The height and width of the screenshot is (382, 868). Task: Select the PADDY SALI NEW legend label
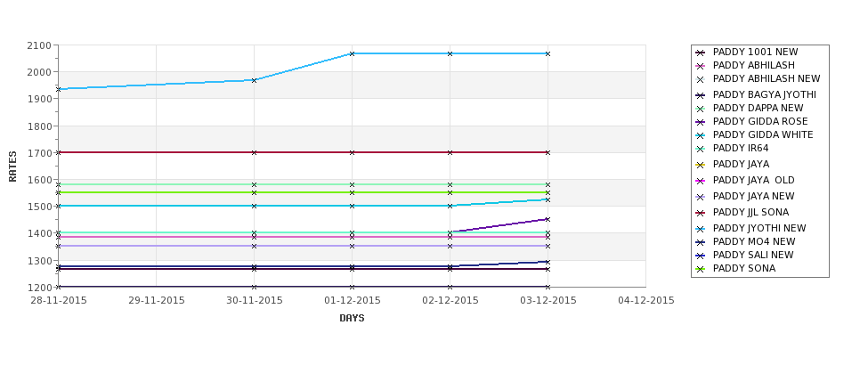tap(753, 256)
